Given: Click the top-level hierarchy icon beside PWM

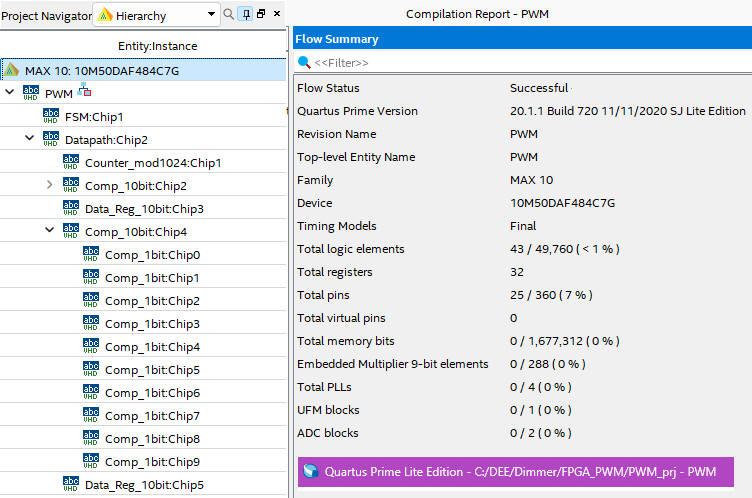Looking at the screenshot, I should 85,92.
